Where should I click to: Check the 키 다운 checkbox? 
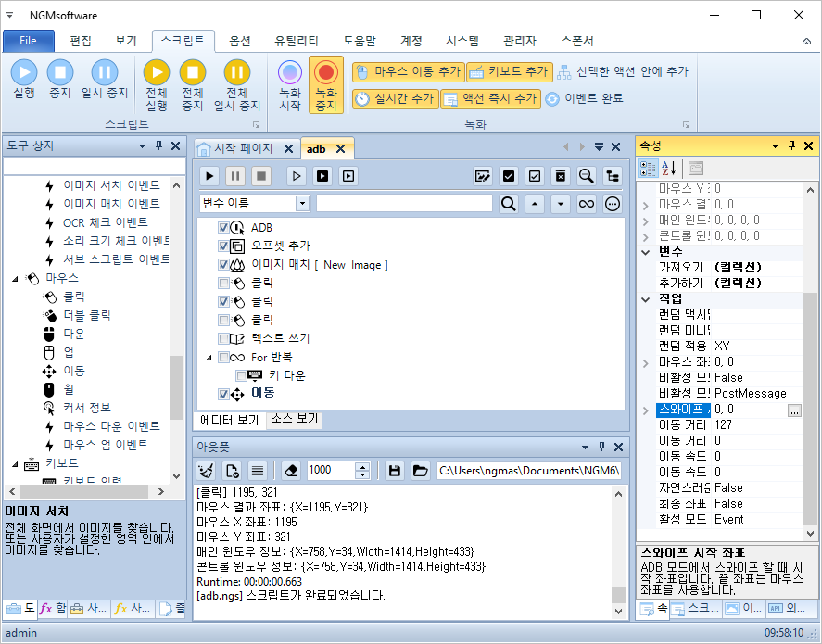[241, 375]
